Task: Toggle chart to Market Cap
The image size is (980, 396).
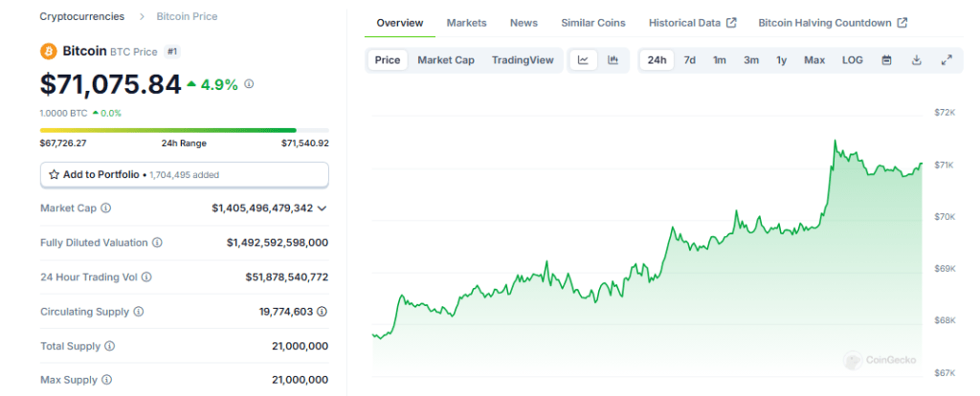Action: coord(445,60)
